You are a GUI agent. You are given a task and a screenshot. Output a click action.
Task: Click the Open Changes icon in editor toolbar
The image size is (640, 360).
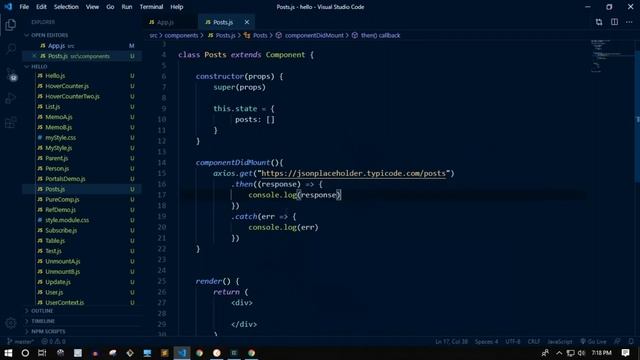coord(599,22)
